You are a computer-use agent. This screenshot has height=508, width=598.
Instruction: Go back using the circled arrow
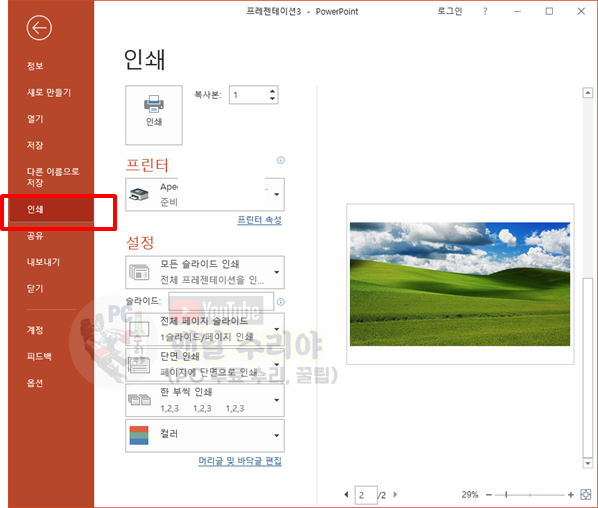point(39,28)
